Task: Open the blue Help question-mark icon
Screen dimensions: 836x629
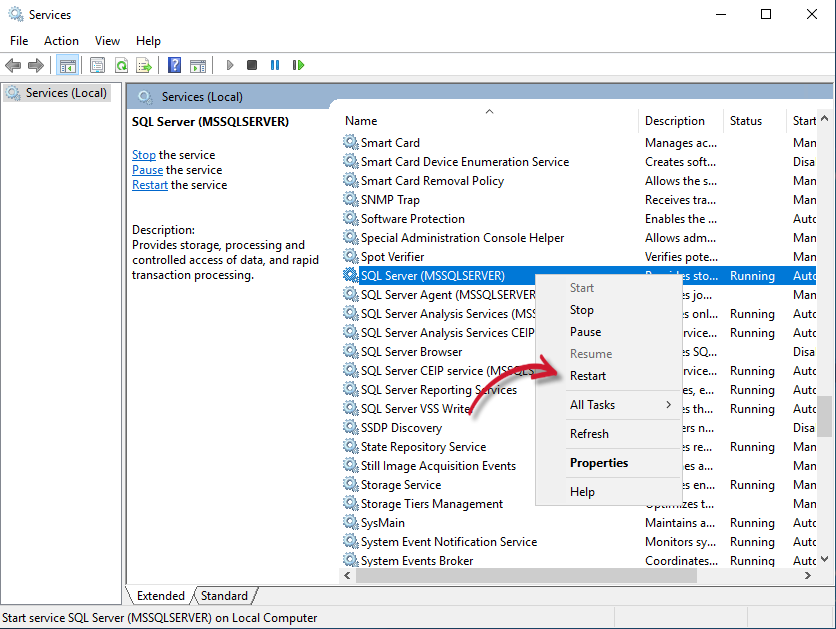Action: pos(174,65)
